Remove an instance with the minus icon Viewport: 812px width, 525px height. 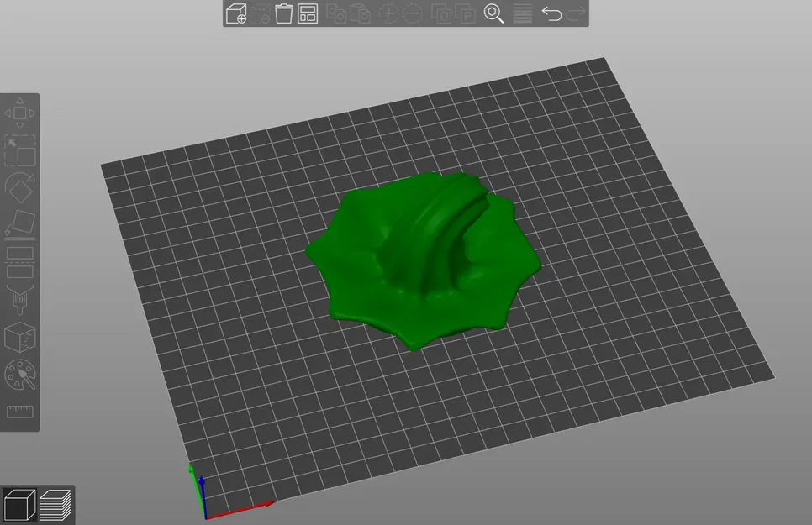pos(413,13)
